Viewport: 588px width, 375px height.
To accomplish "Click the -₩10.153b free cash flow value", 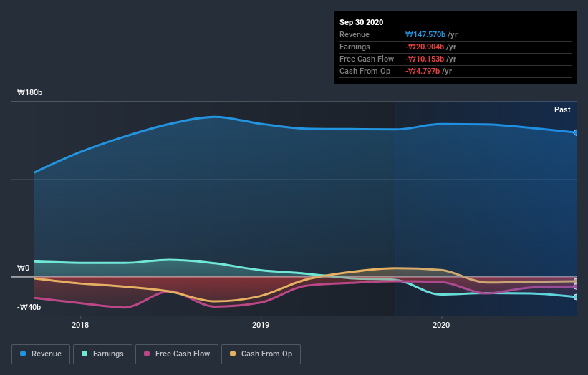I will 425,59.
